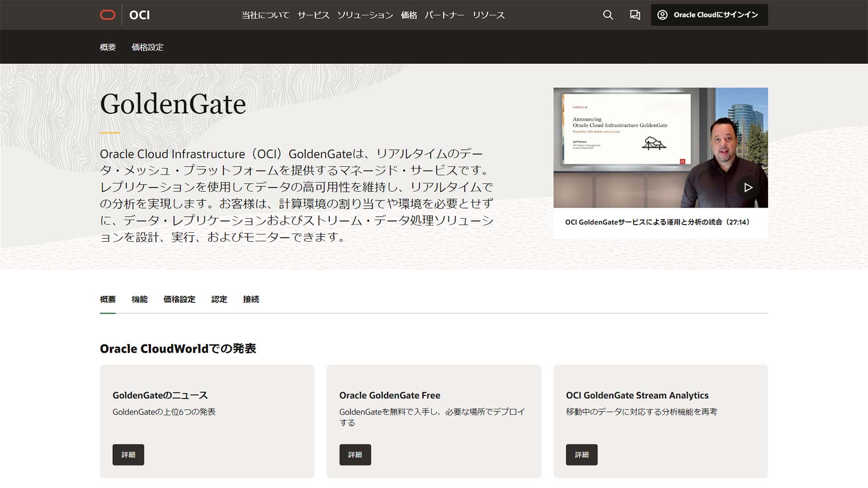Click the Oracle GoldenGate Free card title
The width and height of the screenshot is (868, 488).
tap(390, 396)
